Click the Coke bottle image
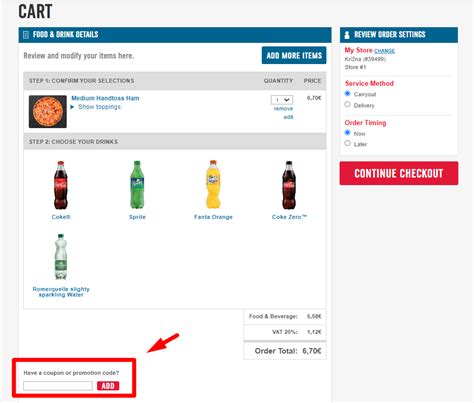The image size is (474, 403). 61,185
